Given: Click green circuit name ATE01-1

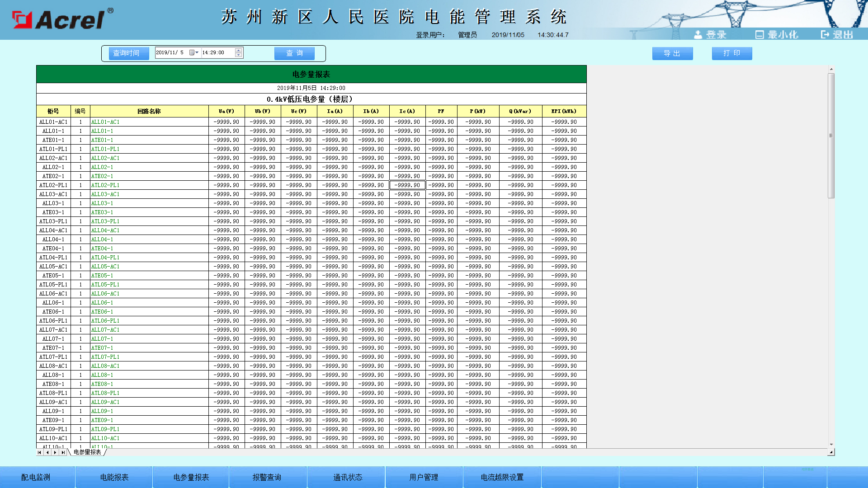Looking at the screenshot, I should [x=102, y=140].
